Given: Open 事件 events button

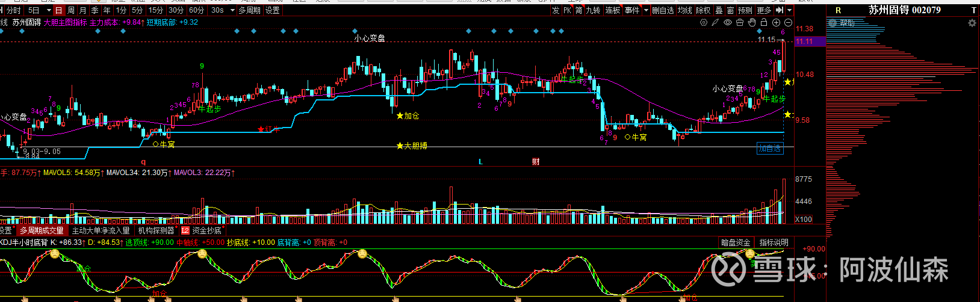Looking at the screenshot, I should click(x=632, y=10).
